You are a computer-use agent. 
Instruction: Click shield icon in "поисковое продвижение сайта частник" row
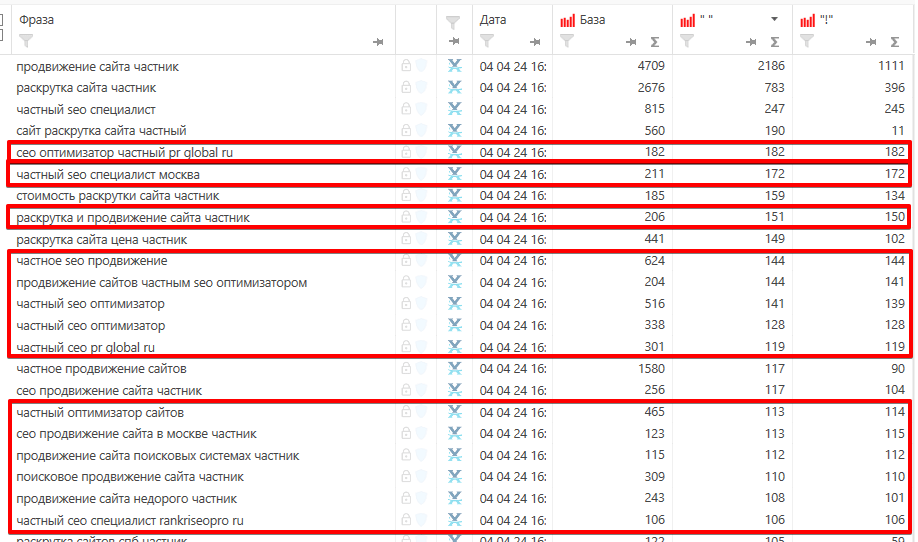coord(421,476)
